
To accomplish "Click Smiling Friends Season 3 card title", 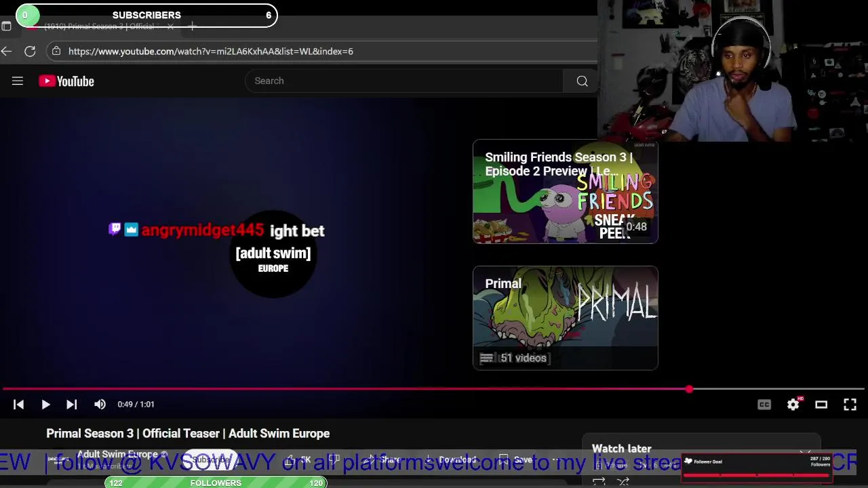I will [559, 164].
